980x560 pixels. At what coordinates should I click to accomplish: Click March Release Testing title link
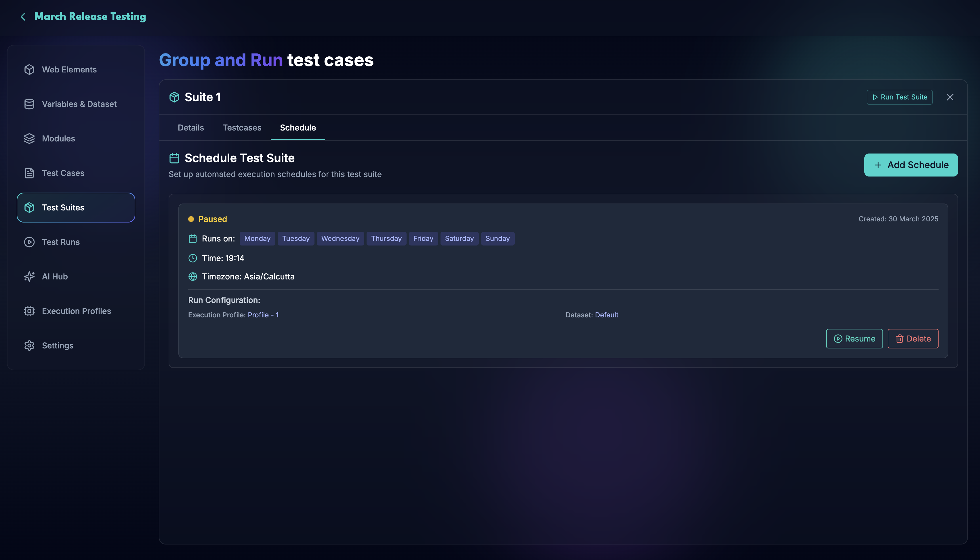pos(90,17)
